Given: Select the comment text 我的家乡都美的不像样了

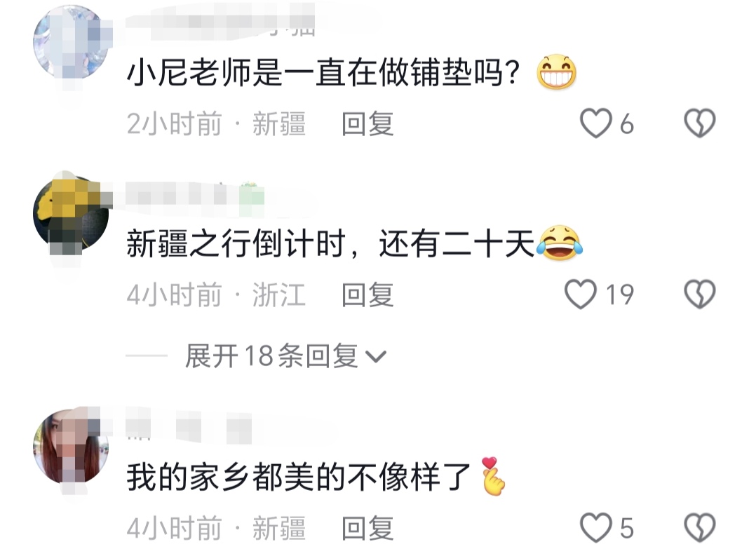Looking at the screenshot, I should [299, 477].
